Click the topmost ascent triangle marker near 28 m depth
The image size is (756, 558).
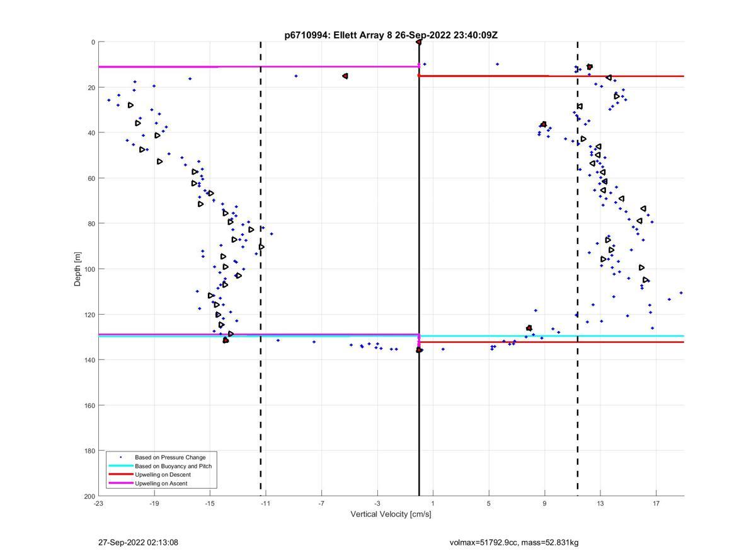(x=130, y=105)
